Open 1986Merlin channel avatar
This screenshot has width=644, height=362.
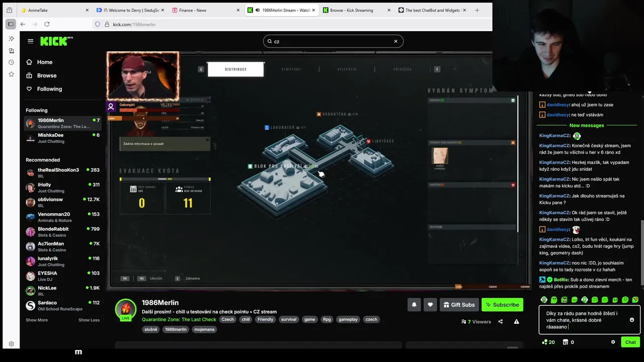pyautogui.click(x=126, y=310)
